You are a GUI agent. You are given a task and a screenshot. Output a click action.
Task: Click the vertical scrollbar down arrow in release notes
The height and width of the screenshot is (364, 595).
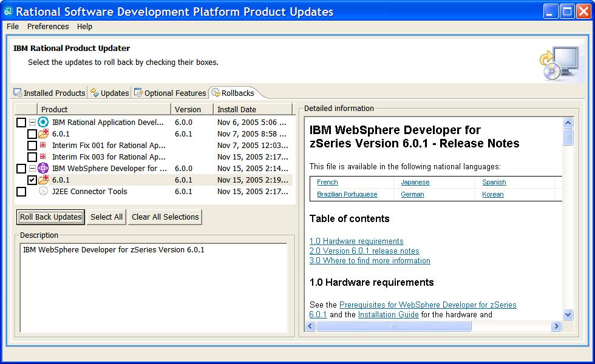pos(568,314)
